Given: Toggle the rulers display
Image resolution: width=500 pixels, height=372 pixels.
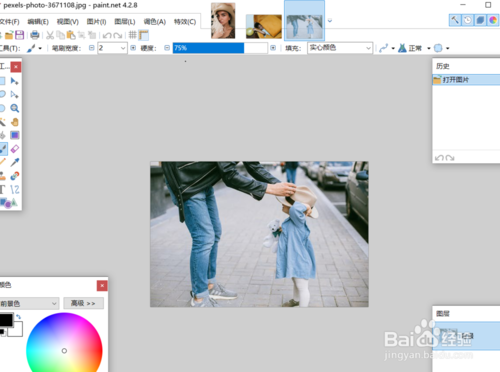Looking at the screenshot, I should 143,35.
